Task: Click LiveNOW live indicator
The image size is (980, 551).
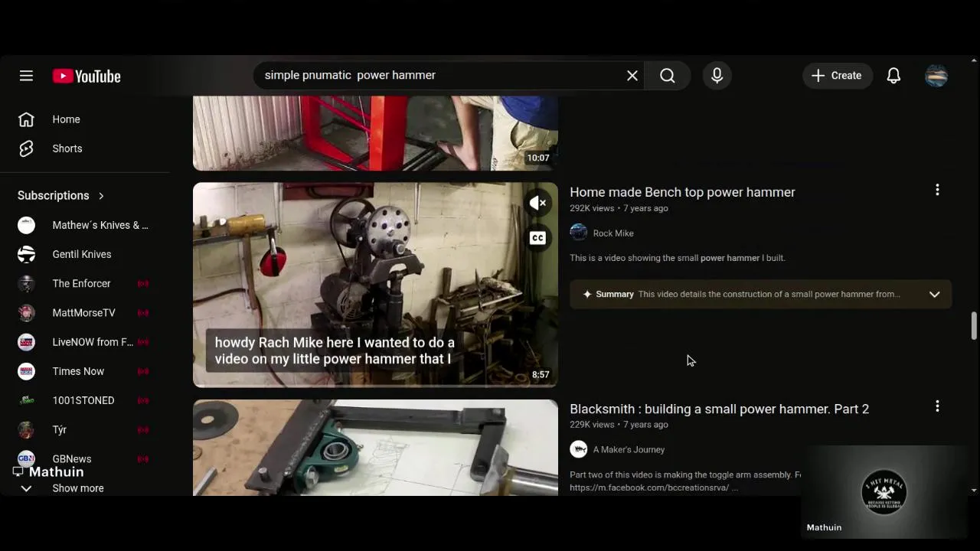Action: [142, 342]
